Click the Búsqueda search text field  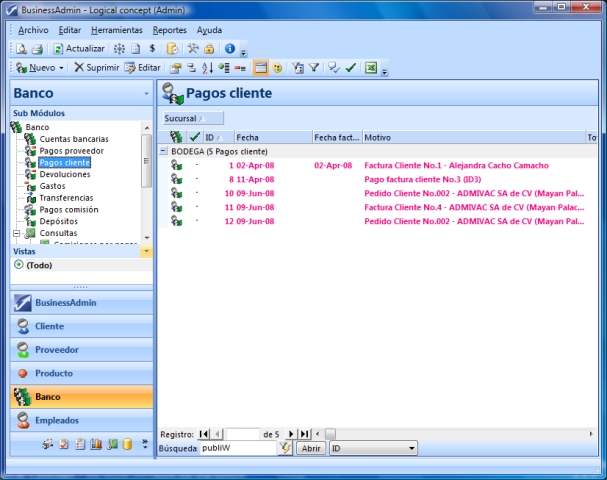coord(238,449)
